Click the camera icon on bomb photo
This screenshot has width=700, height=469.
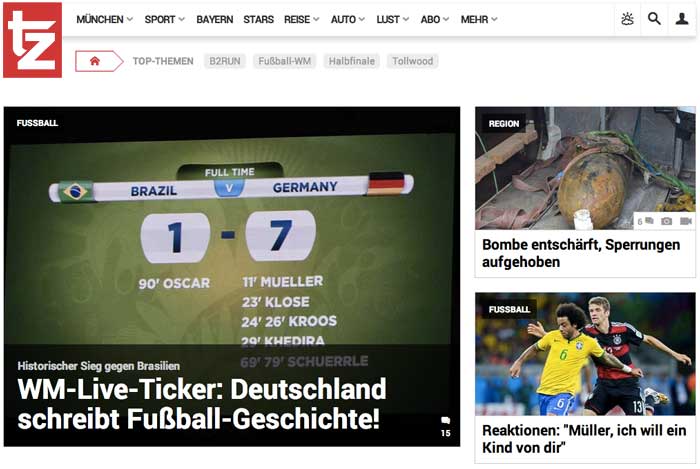pos(667,221)
